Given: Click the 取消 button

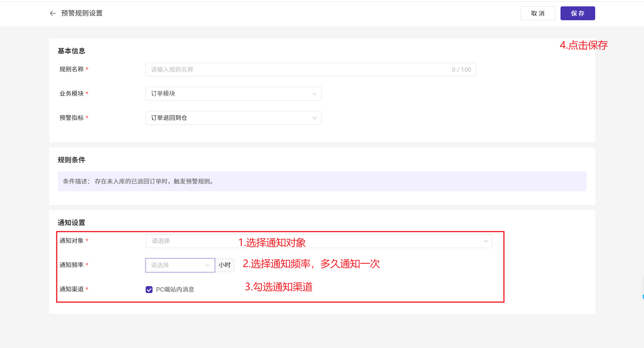Looking at the screenshot, I should coord(538,13).
